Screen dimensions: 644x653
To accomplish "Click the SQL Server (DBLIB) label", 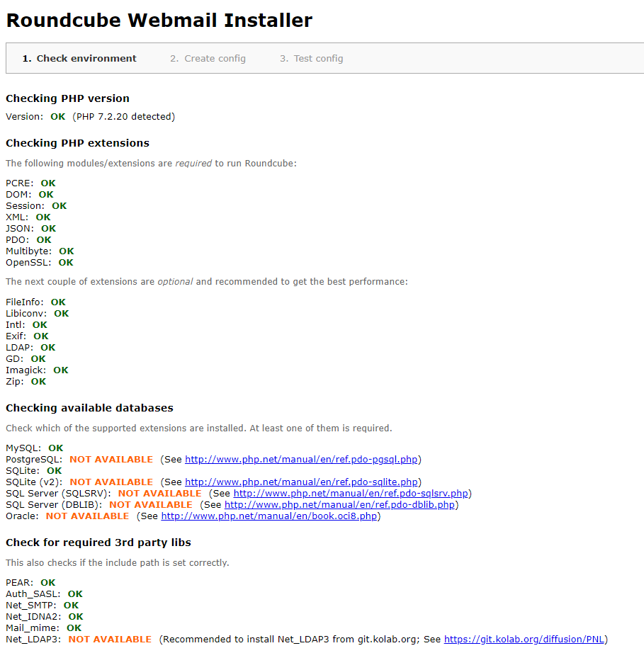I will [x=54, y=504].
